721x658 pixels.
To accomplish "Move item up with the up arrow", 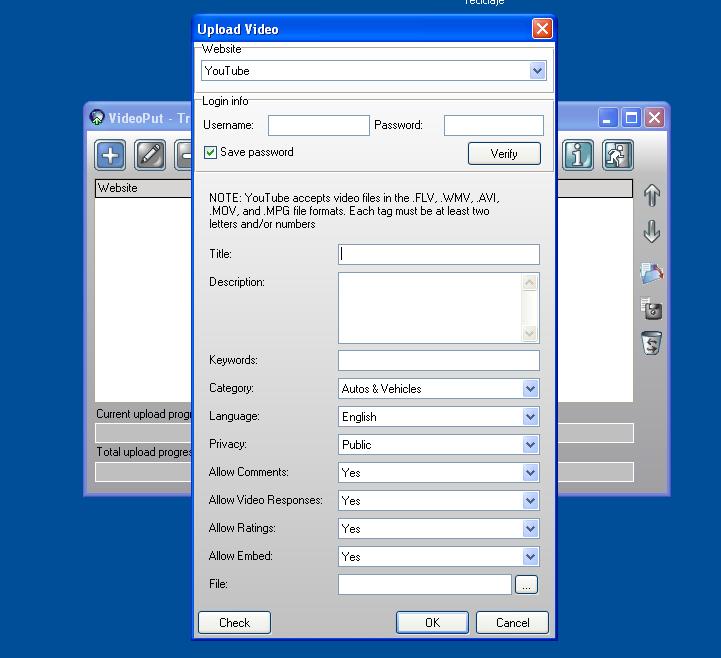I will click(652, 195).
